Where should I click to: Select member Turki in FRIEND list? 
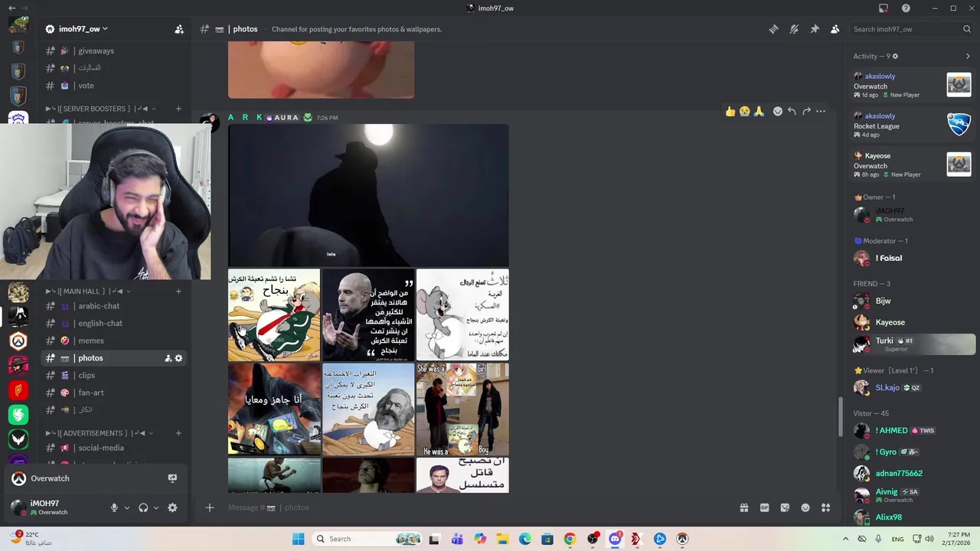913,344
